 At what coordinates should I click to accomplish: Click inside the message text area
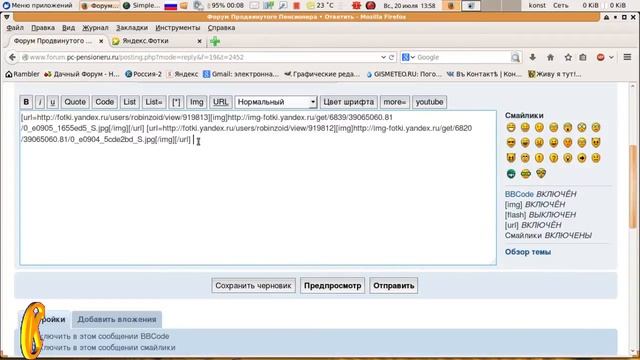pyautogui.click(x=258, y=188)
